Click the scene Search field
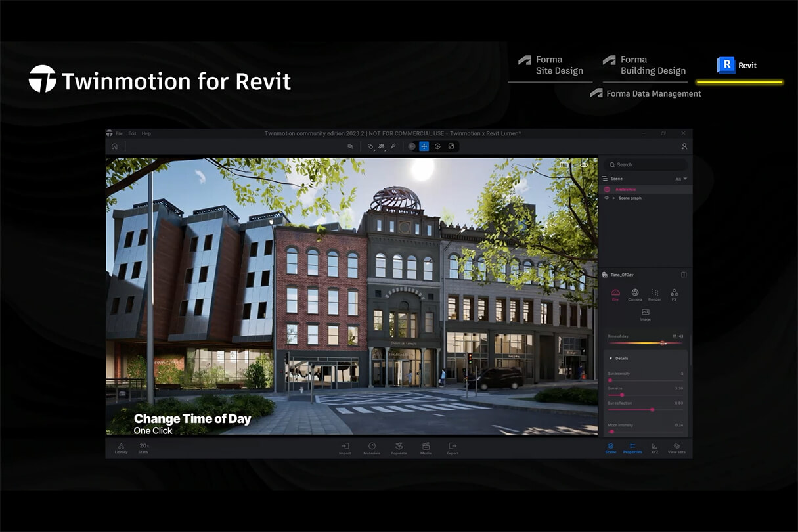The image size is (798, 532). point(646,165)
